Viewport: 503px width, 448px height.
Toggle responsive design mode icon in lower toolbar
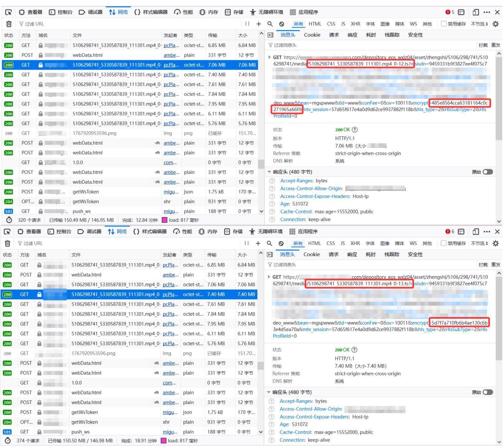tap(475, 231)
